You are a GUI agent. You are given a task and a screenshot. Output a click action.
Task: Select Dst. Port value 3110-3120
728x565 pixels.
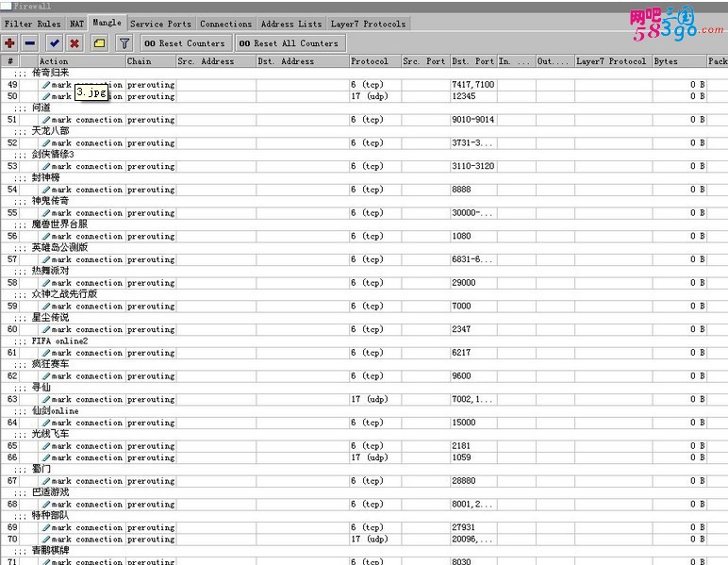click(x=473, y=166)
